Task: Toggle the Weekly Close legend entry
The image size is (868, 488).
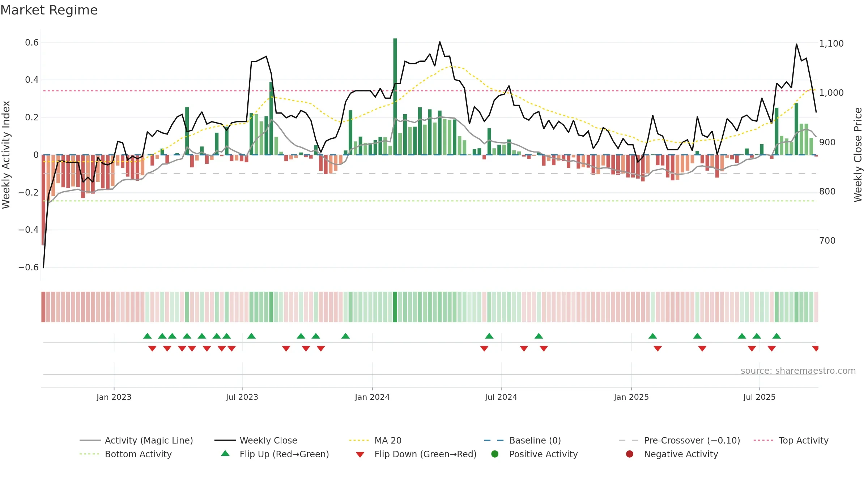Action: (x=256, y=440)
